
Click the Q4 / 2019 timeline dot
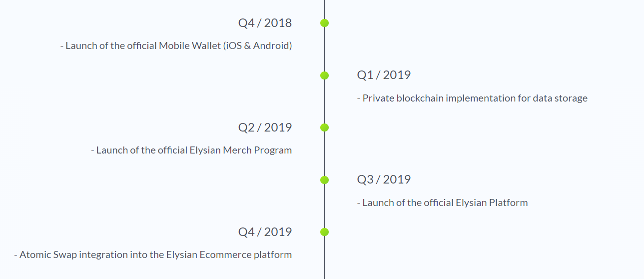click(324, 232)
